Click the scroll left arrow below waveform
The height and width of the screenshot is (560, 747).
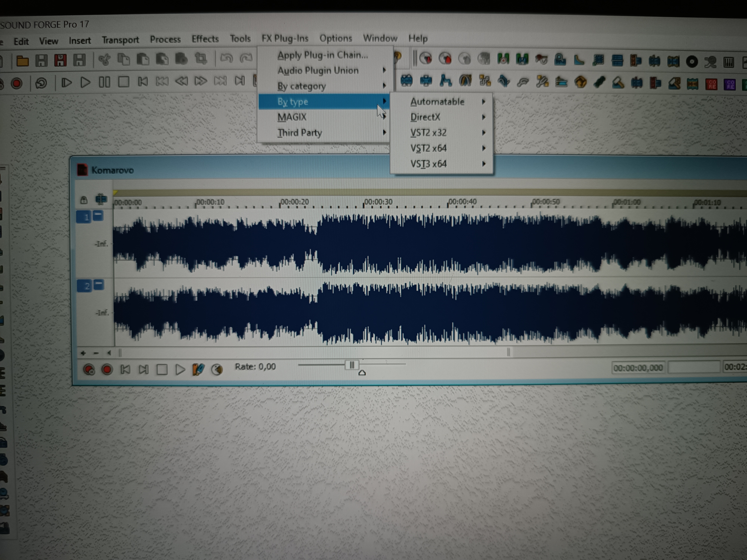(109, 353)
